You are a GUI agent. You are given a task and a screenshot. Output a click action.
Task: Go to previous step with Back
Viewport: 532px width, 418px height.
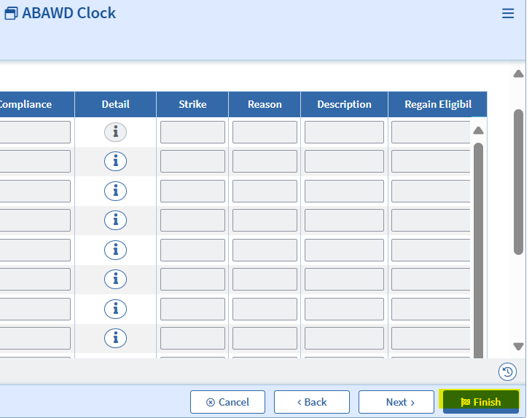click(312, 402)
